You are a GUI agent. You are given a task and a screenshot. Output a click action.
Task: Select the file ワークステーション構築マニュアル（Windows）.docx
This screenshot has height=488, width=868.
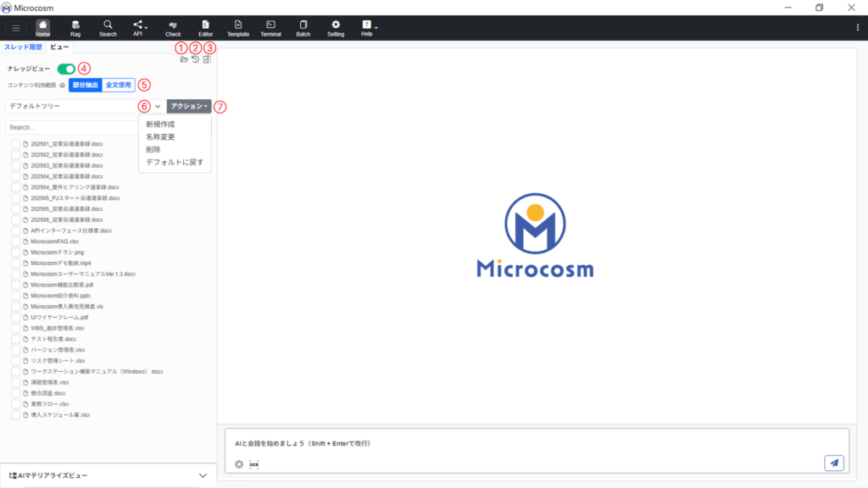97,372
